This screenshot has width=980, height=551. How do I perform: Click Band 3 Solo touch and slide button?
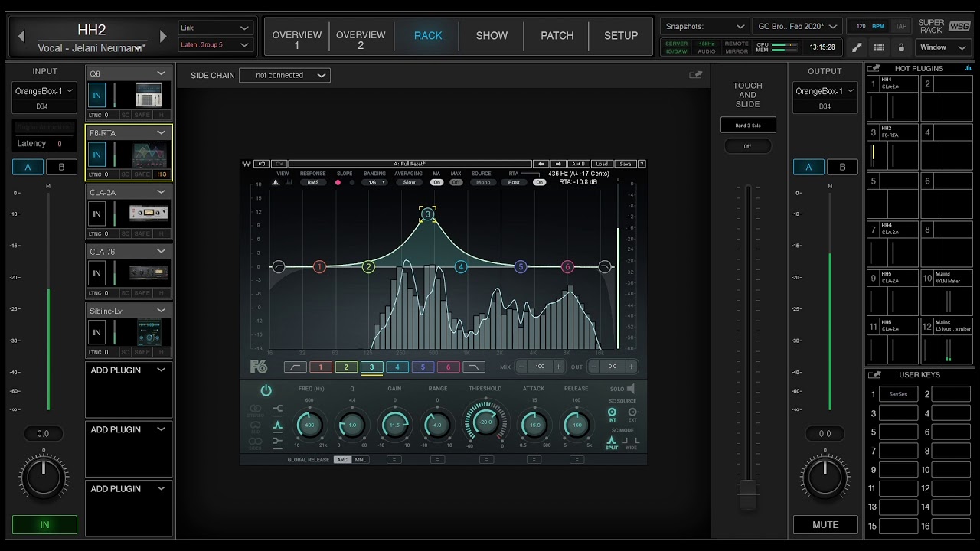pos(748,125)
